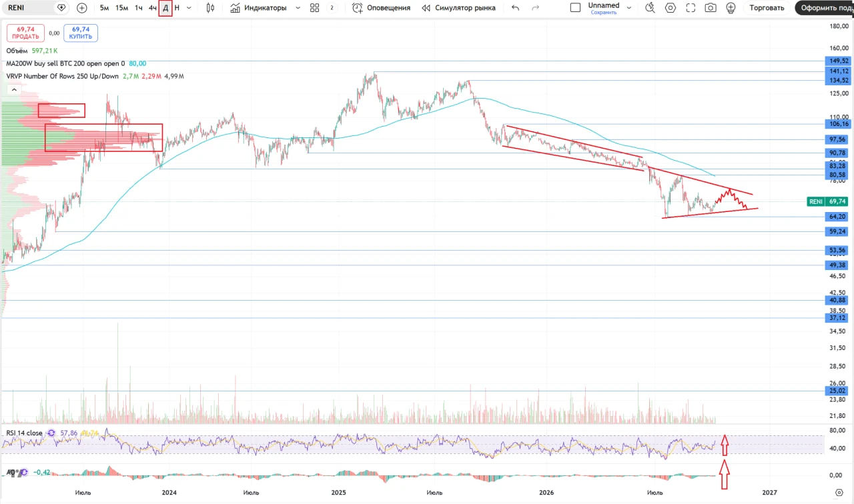Open chart settings hexagon icon
Screen dimensions: 854x504
[x=671, y=8]
